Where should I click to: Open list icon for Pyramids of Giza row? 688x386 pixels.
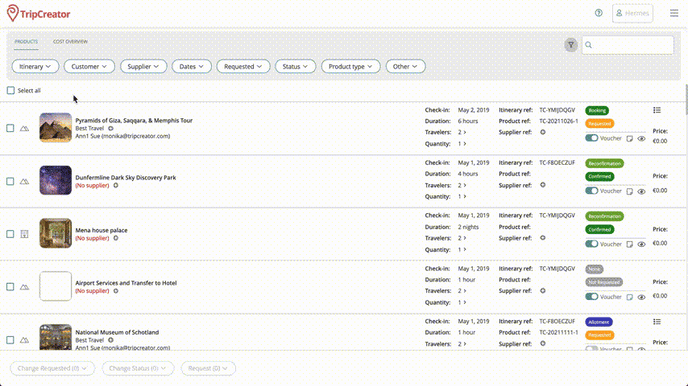coord(657,110)
